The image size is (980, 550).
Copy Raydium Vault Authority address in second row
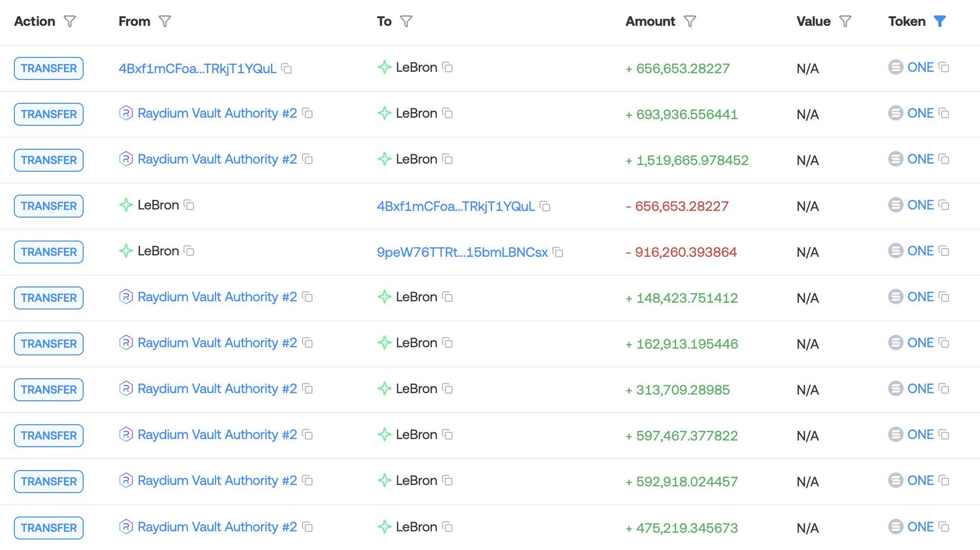pos(308,114)
